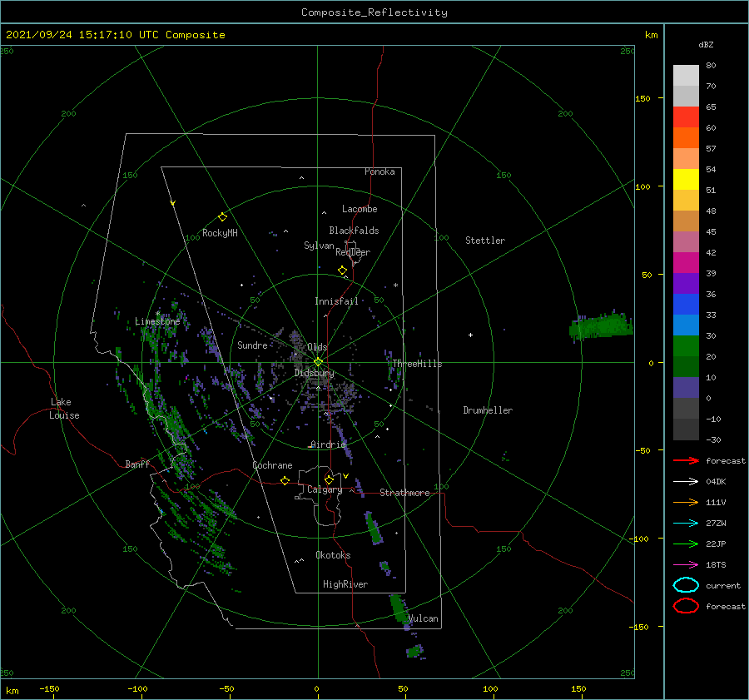Click the Vulcan label

click(x=424, y=618)
